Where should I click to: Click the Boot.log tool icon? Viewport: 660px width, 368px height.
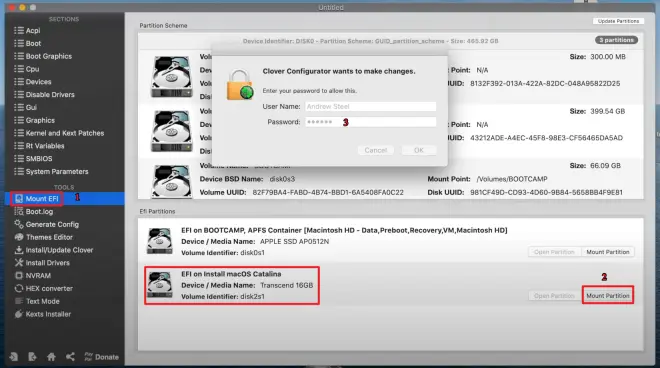click(x=19, y=211)
